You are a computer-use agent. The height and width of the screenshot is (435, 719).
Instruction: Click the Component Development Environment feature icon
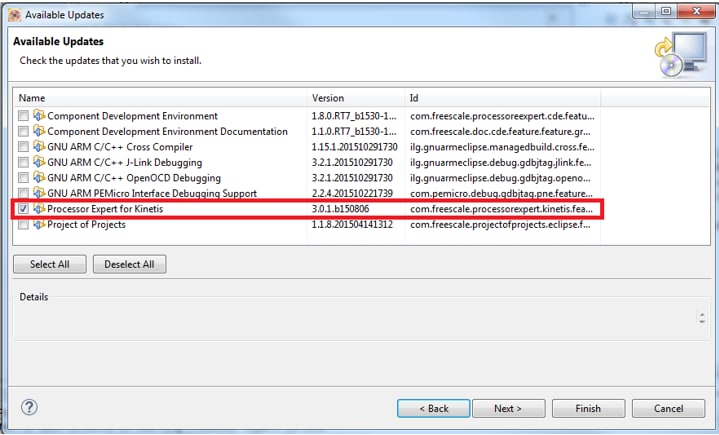pos(39,116)
